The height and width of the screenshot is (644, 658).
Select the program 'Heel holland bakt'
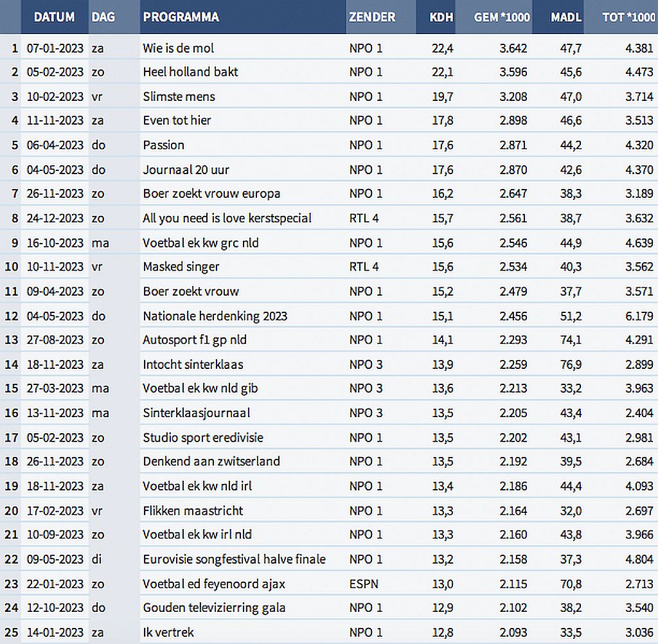190,72
